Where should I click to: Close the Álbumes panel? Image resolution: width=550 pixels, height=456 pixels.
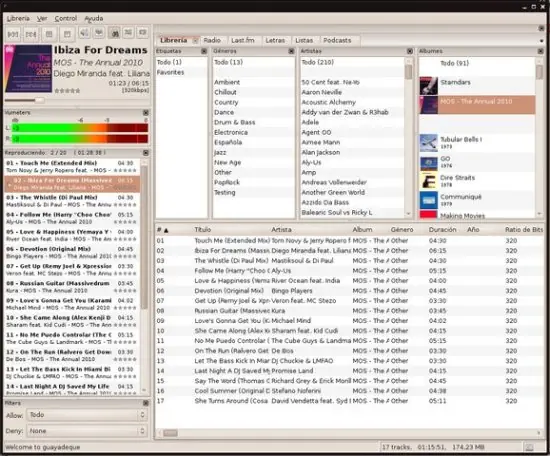[x=540, y=51]
